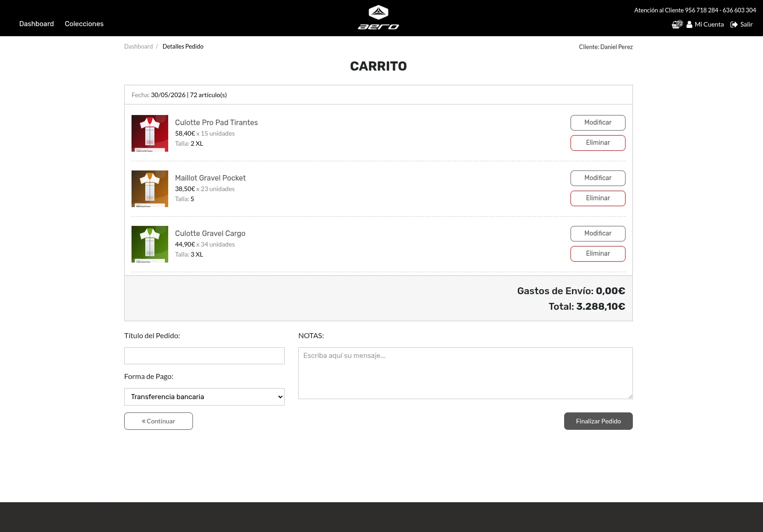The image size is (763, 532).
Task: Remove Culotte Gravel Cargo from cart
Action: pyautogui.click(x=598, y=254)
